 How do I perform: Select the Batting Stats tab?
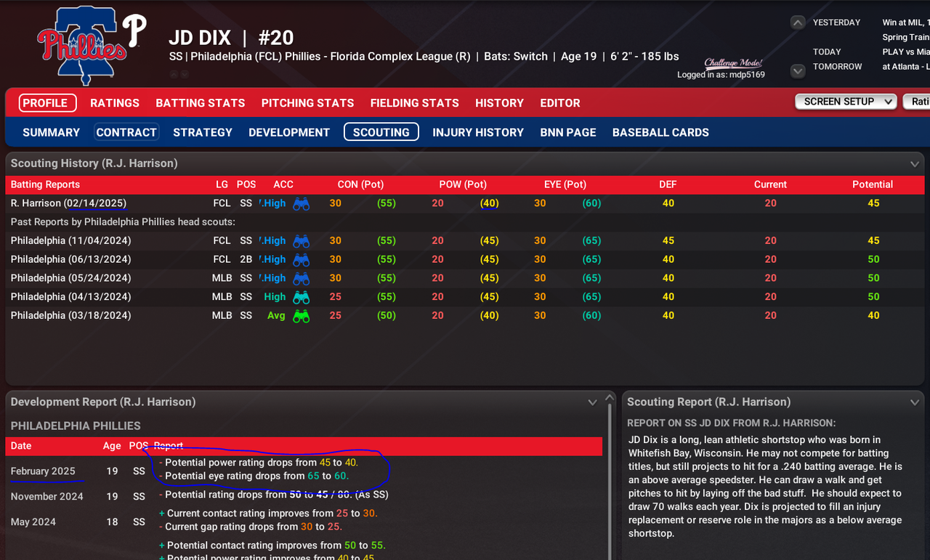[x=201, y=102]
